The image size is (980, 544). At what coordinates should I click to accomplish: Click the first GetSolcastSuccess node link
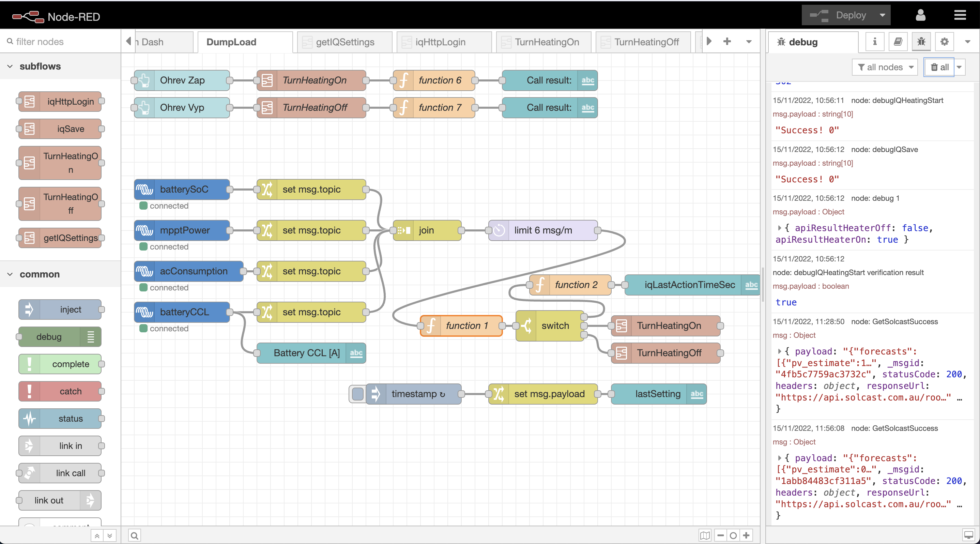(x=894, y=321)
